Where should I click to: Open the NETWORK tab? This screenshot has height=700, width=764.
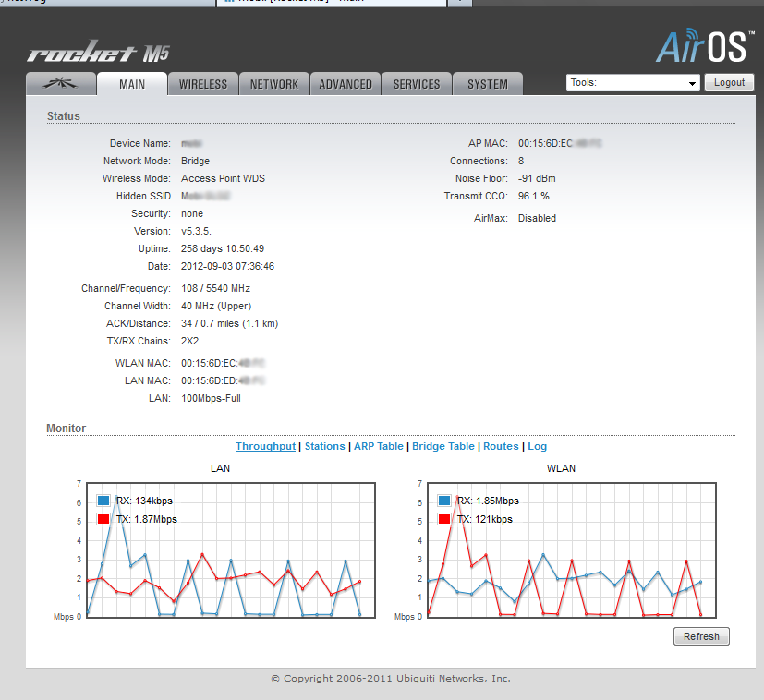[x=274, y=84]
